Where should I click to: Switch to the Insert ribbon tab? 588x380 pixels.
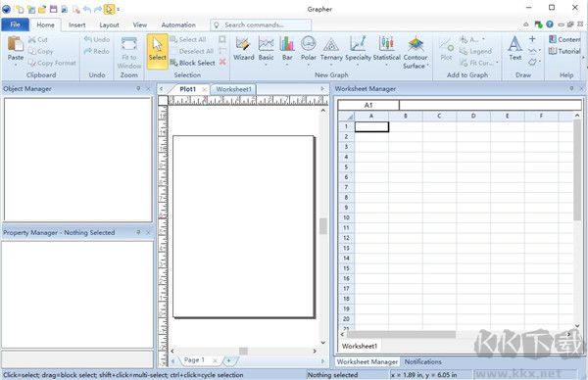coord(76,24)
